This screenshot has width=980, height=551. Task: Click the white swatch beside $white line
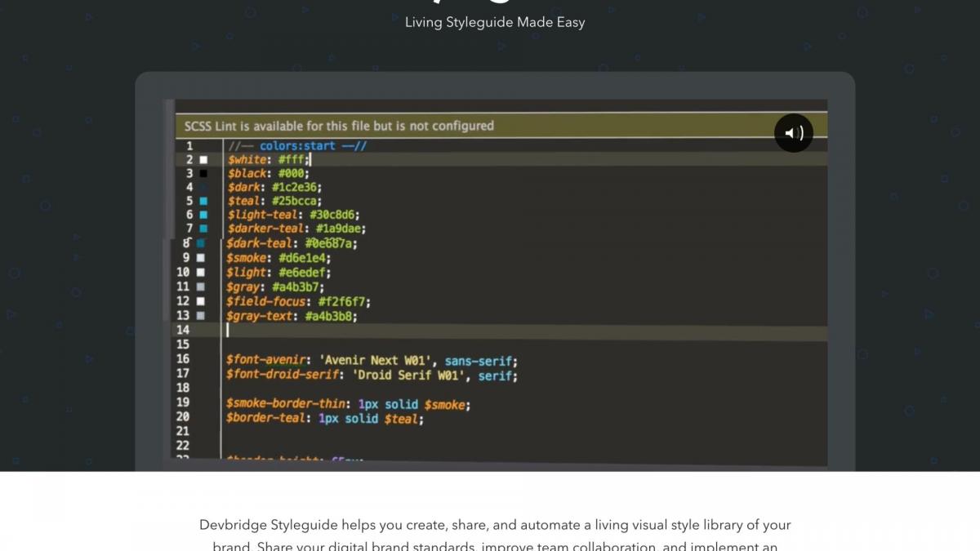203,160
